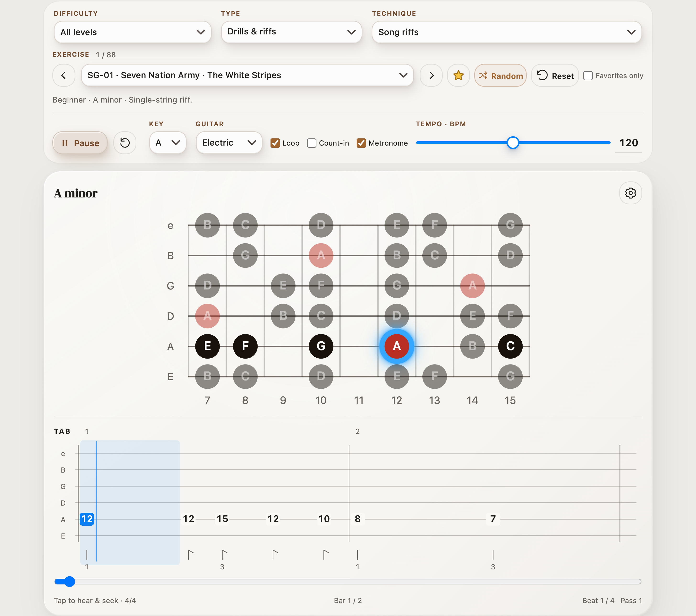
Task: Open the Difficulty dropdown showing All levels
Action: coord(133,32)
